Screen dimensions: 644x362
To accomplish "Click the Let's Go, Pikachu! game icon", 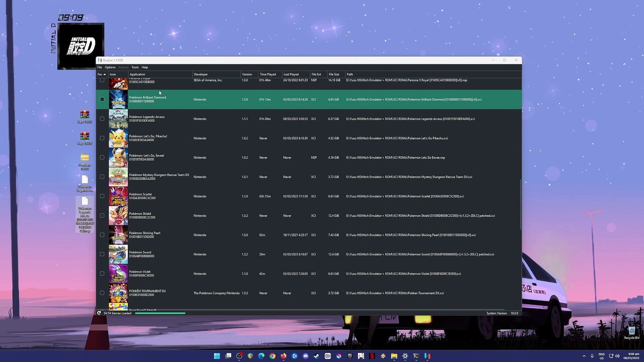I will pos(118,138).
